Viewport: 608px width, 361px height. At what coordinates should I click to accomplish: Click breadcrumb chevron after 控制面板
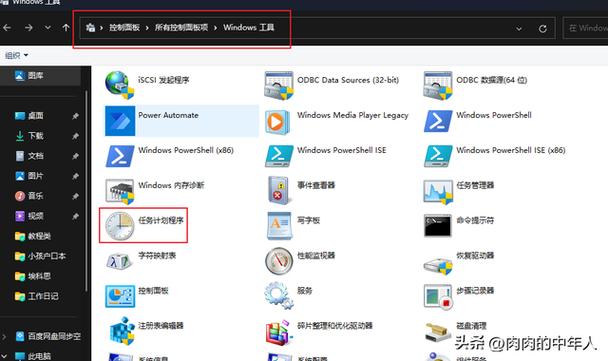pos(147,28)
